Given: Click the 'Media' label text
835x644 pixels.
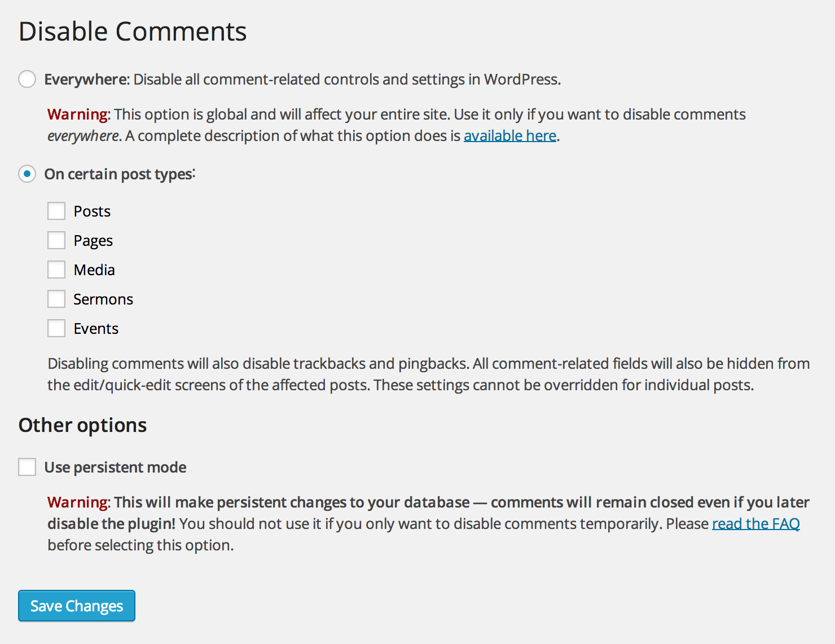Looking at the screenshot, I should 94,270.
